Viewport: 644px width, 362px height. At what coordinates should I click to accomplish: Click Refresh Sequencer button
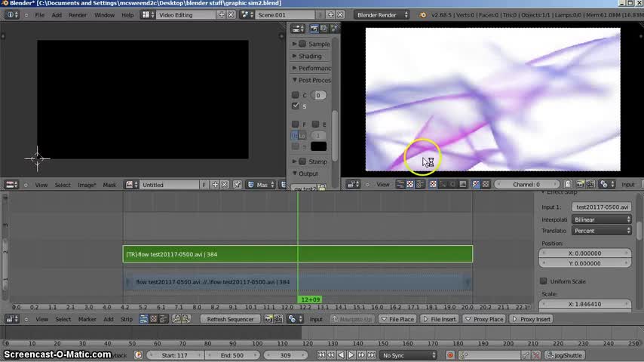tap(230, 319)
